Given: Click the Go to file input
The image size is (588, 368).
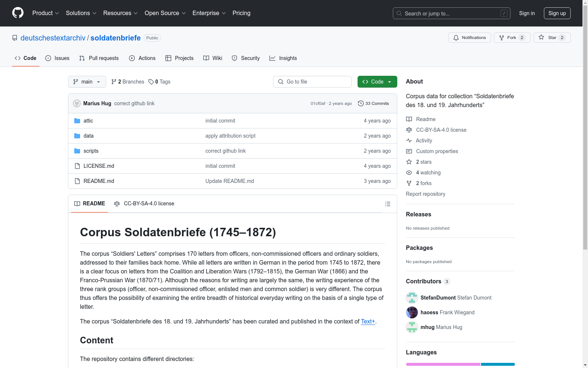Looking at the screenshot, I should point(312,82).
